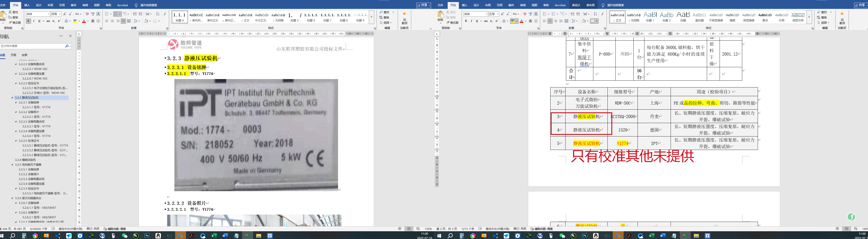
Task: Toggle Underline in left Word window
Action: pyautogui.click(x=39, y=21)
